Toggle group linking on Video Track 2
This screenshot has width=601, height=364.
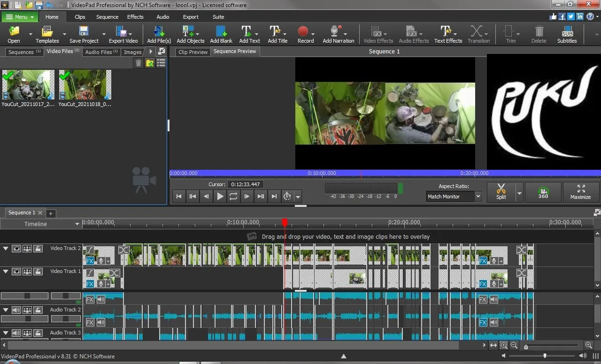(x=27, y=249)
